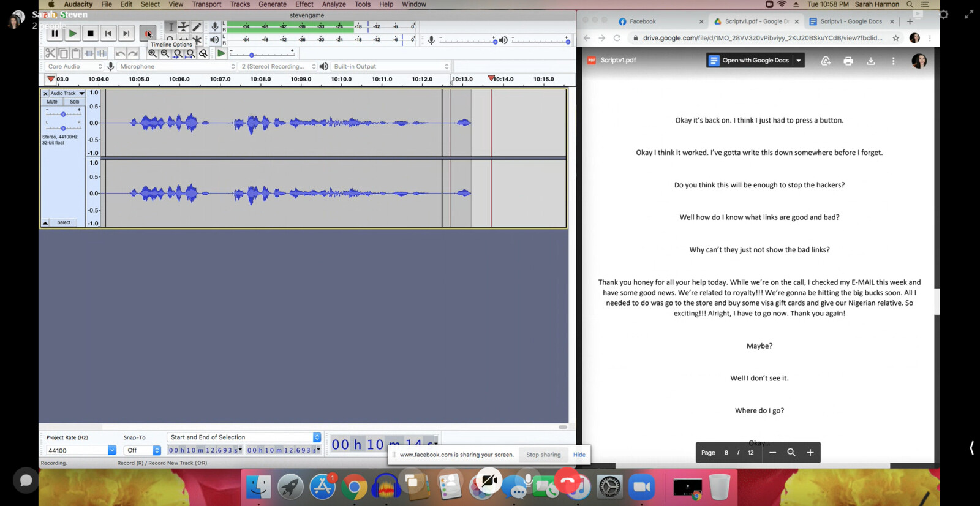Skip to End of the project
The image size is (980, 506).
126,33
